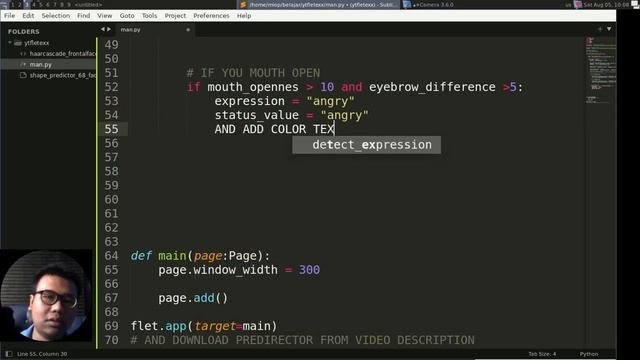Click the DOWNLOAD PREDIRECTOR comment line
Screen dimensions: 640x360
tap(302, 340)
